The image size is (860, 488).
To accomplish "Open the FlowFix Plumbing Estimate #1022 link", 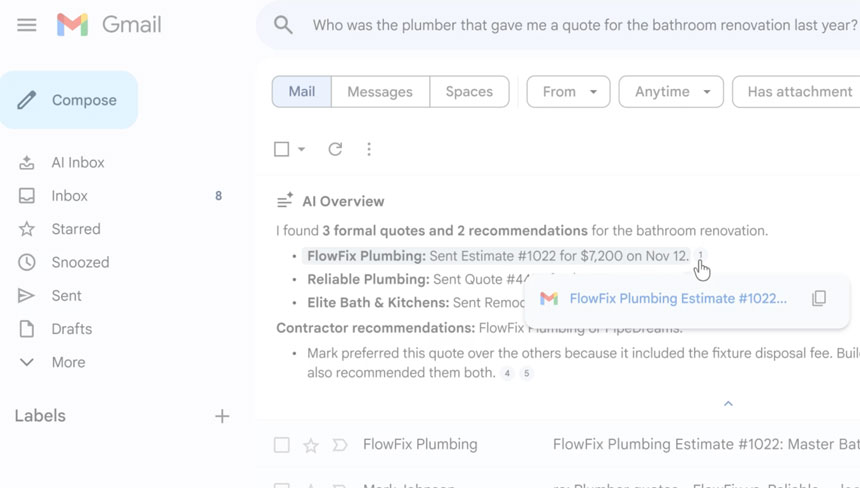I will click(677, 298).
